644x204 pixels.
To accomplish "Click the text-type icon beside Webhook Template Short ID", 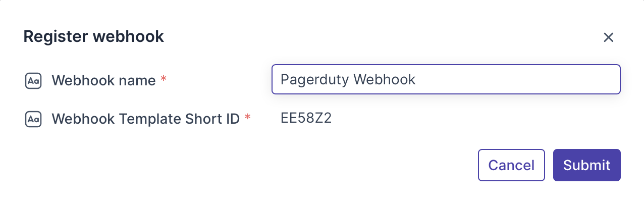I will [x=33, y=119].
